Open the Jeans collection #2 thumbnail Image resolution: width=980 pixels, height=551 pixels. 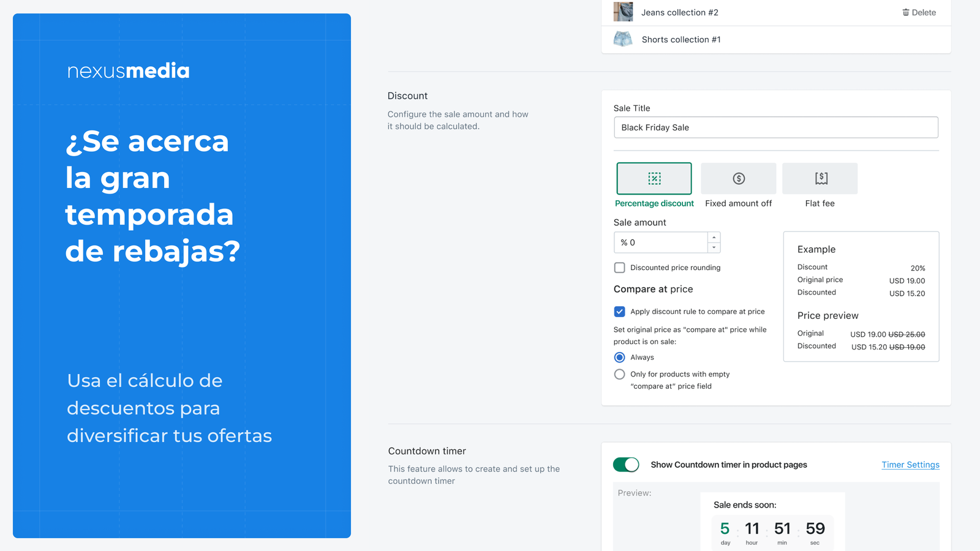[x=624, y=12]
